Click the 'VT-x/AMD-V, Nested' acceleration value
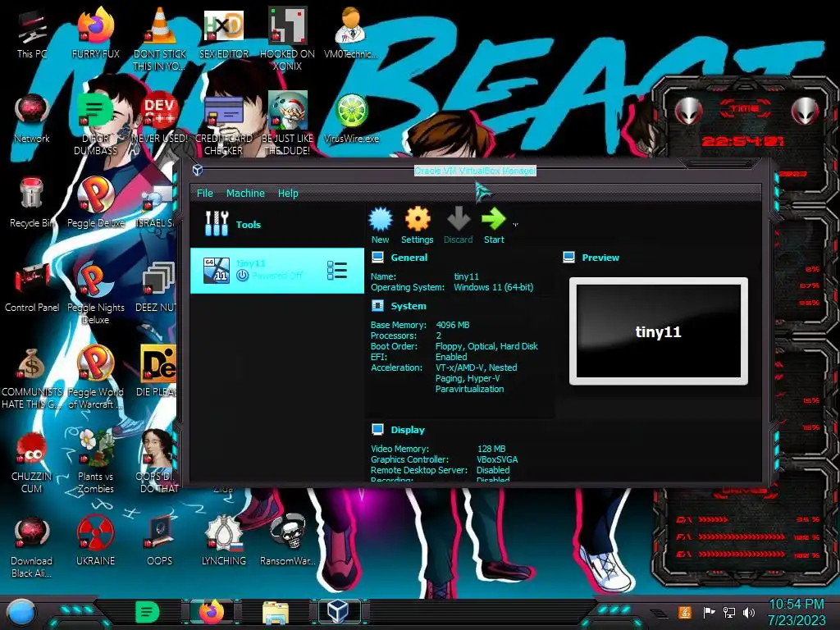The image size is (840, 630). point(476,367)
